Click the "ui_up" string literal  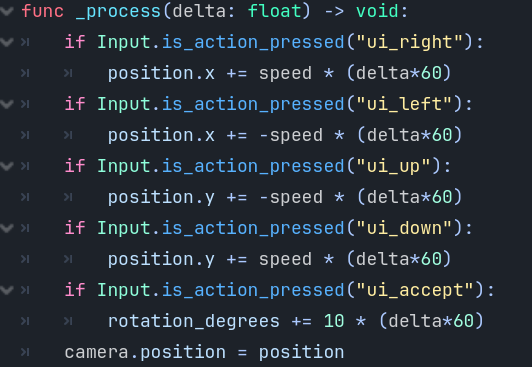pos(393,167)
